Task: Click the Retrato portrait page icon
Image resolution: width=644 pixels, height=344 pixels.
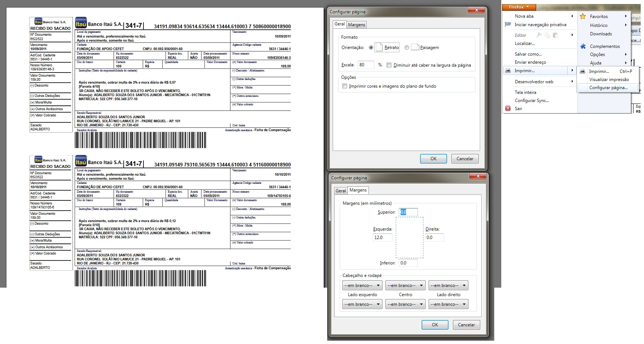Action: point(379,48)
